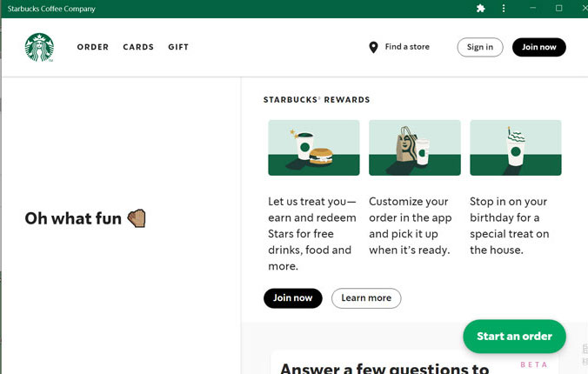Minimize the Starbucks app window

click(532, 8)
